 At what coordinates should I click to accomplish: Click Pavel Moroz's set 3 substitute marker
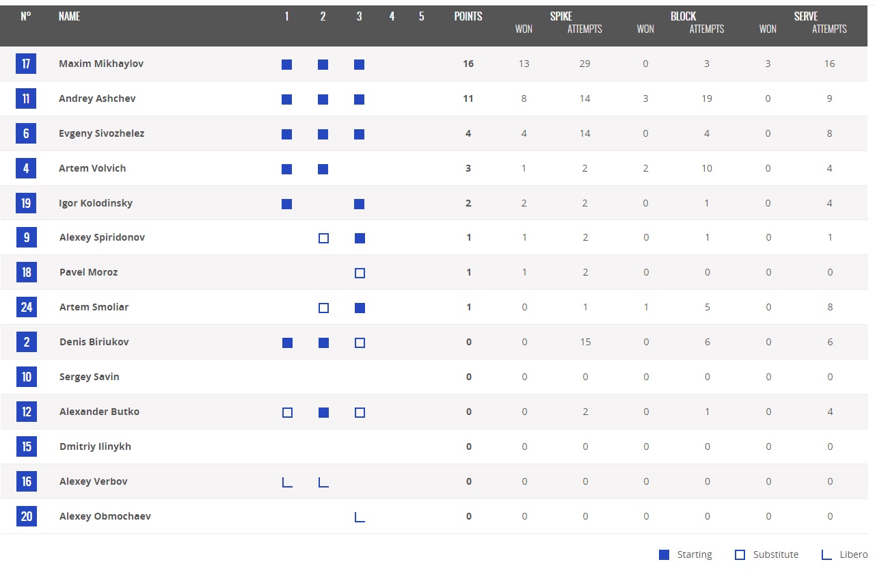pos(360,273)
